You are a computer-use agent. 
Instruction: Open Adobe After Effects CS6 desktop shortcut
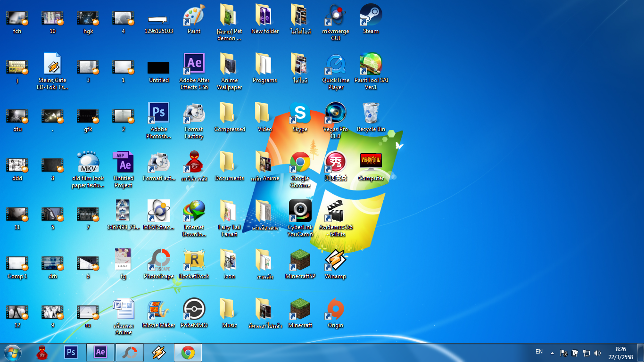194,72
